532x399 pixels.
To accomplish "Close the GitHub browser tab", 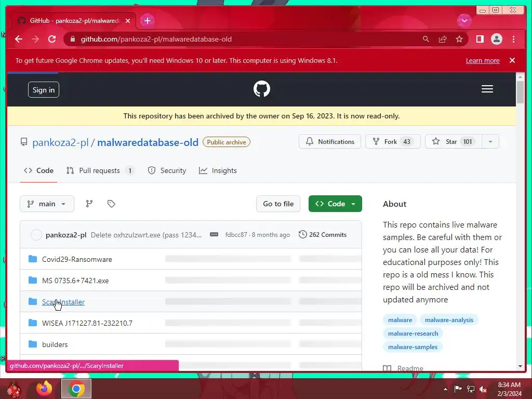I will point(128,21).
